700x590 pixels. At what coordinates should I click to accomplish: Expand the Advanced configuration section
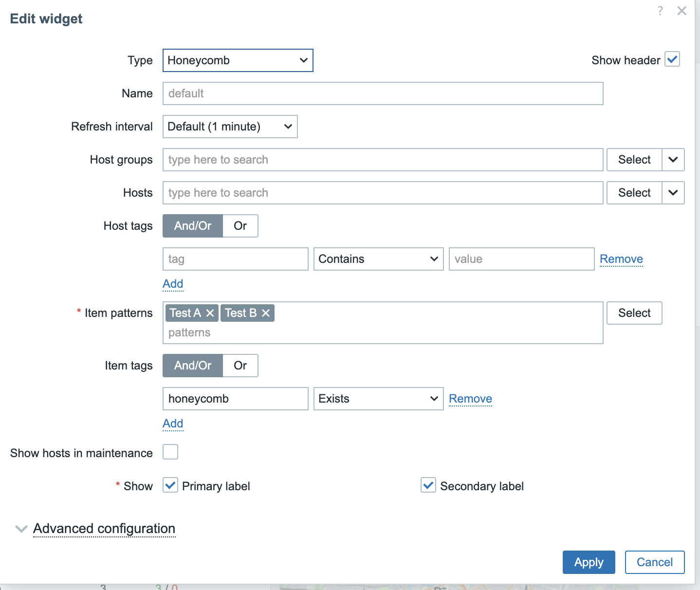tap(104, 529)
